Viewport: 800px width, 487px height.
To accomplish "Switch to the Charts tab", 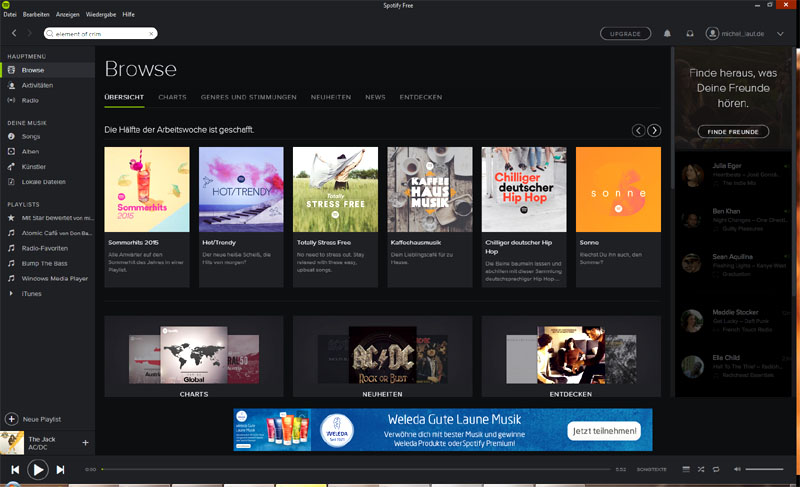I will tap(172, 97).
